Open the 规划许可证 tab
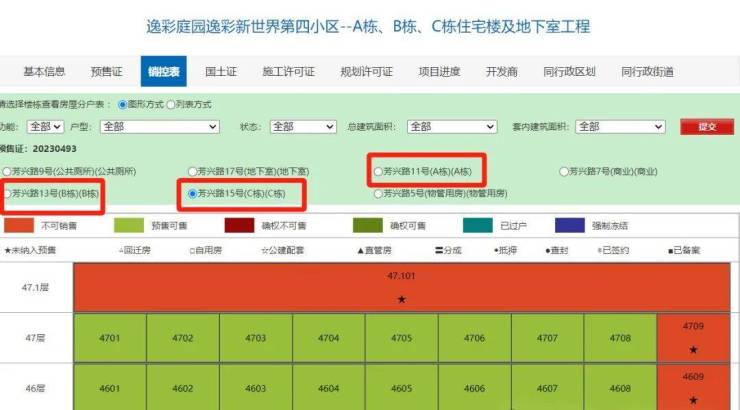The image size is (740, 410). coord(366,72)
